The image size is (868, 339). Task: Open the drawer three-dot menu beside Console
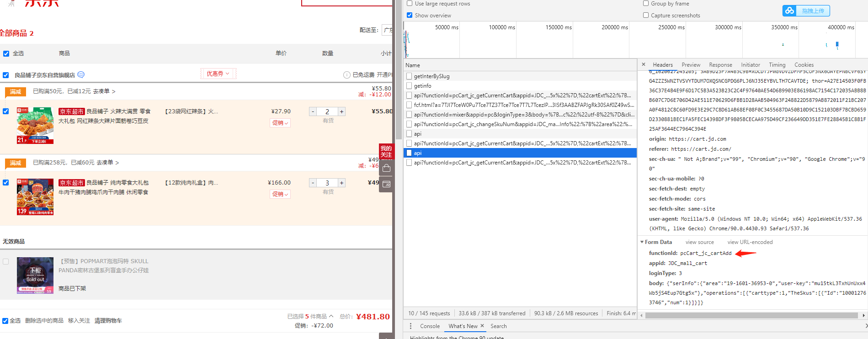point(410,326)
